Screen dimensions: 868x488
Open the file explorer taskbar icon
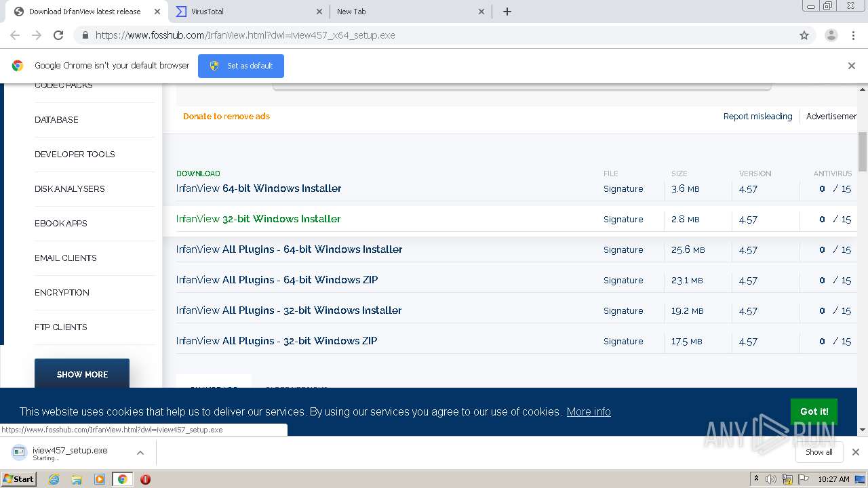(77, 479)
